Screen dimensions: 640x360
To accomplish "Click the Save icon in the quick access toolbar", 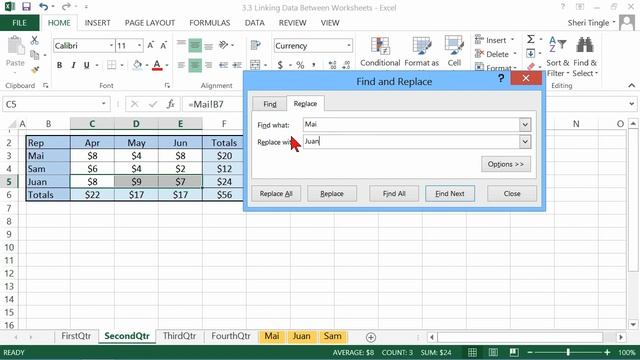I will [x=27, y=7].
